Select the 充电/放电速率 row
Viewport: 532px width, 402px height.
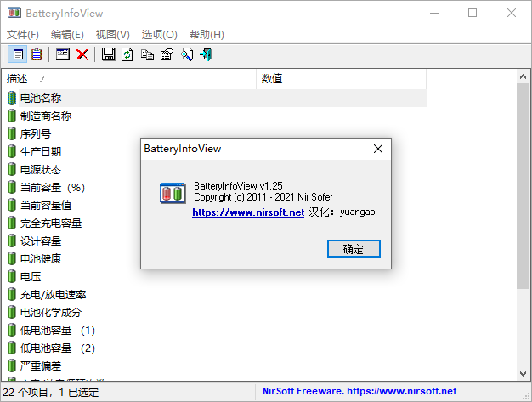(217, 294)
